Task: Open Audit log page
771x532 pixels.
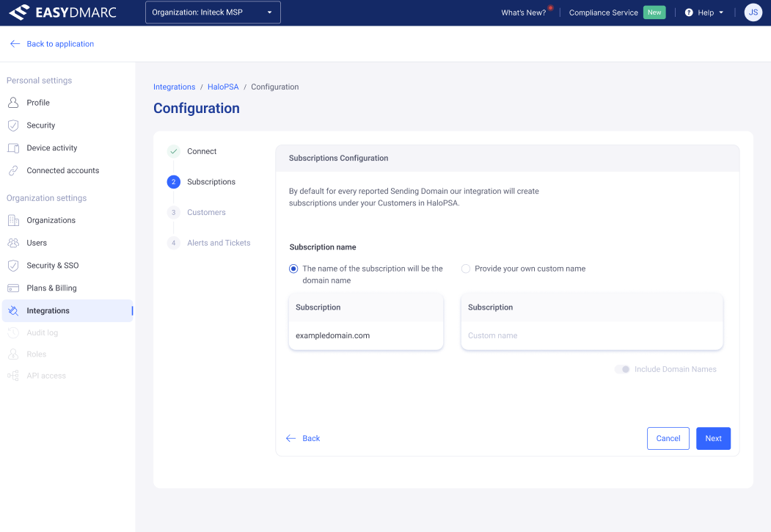Action: [x=43, y=332]
